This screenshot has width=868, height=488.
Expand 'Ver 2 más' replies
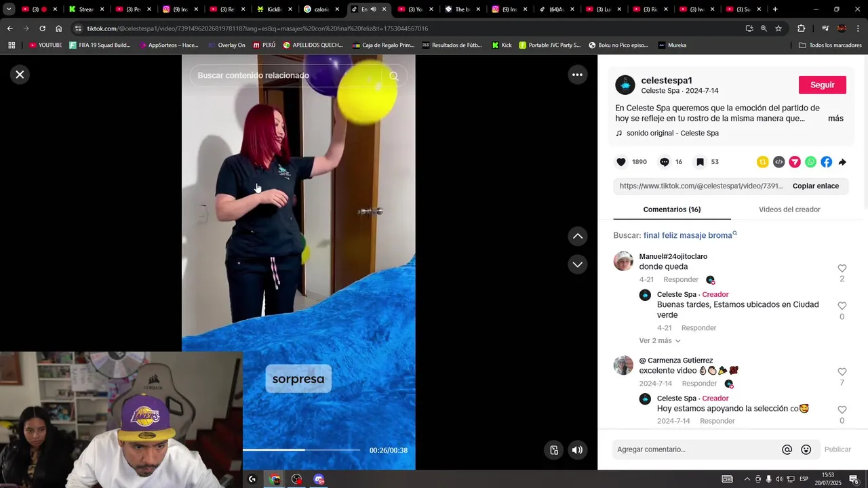pyautogui.click(x=660, y=340)
